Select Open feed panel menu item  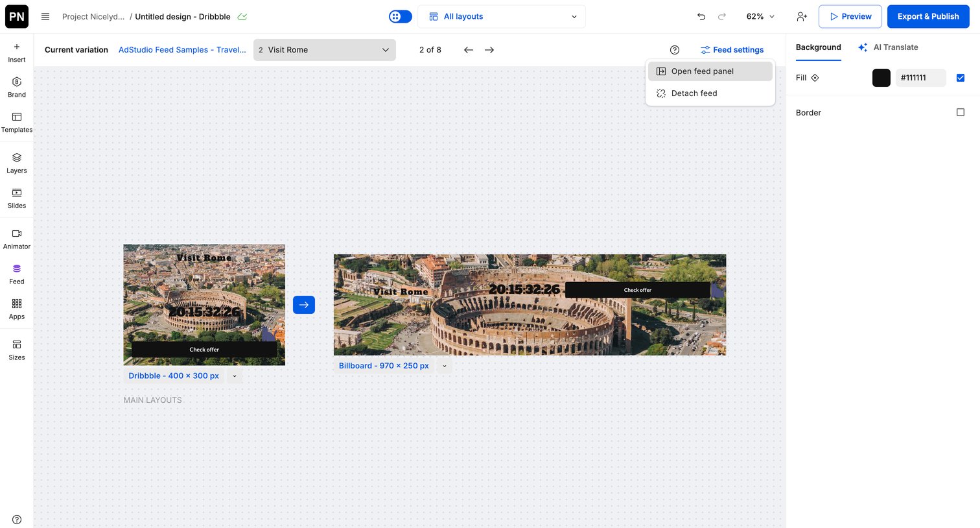710,71
